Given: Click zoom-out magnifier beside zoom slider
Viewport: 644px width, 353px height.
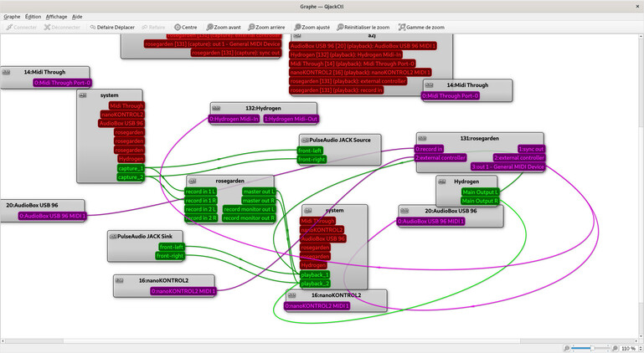Looking at the screenshot, I should pos(567,348).
